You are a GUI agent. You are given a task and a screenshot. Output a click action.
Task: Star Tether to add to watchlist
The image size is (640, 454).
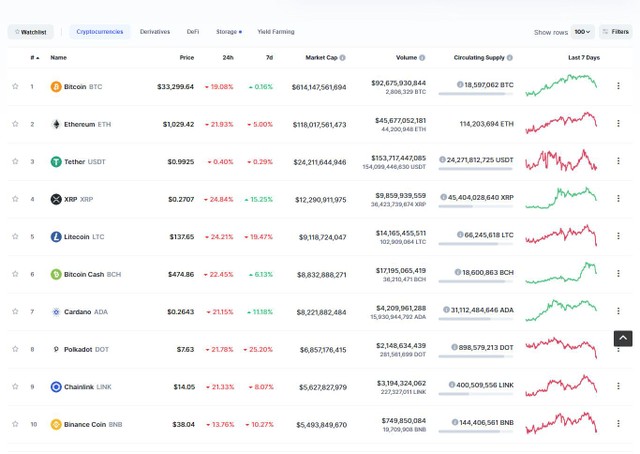point(15,161)
